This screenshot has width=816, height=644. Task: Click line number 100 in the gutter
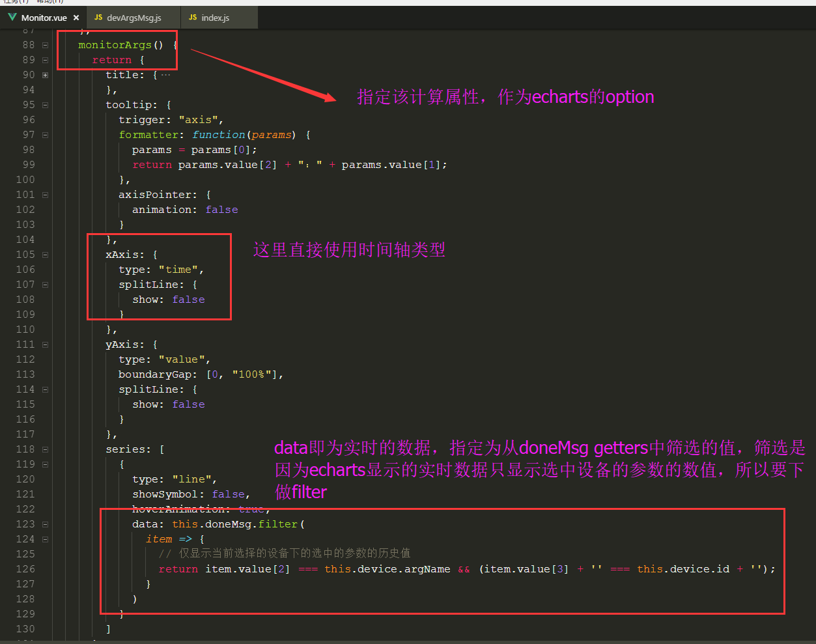pyautogui.click(x=25, y=180)
